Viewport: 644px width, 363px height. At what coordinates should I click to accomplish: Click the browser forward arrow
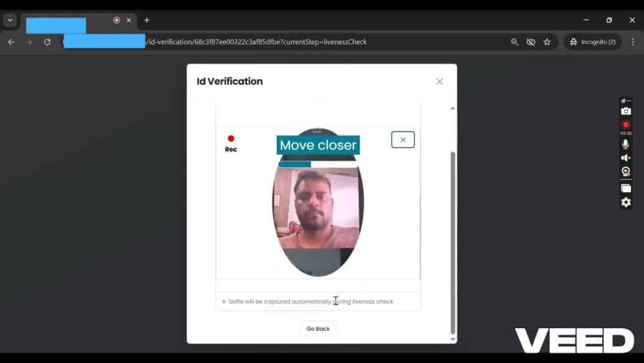point(29,42)
